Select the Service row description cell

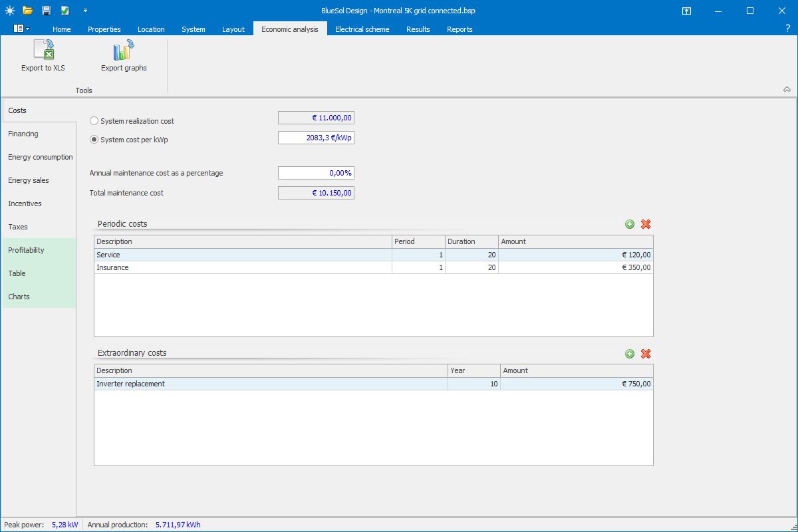243,255
